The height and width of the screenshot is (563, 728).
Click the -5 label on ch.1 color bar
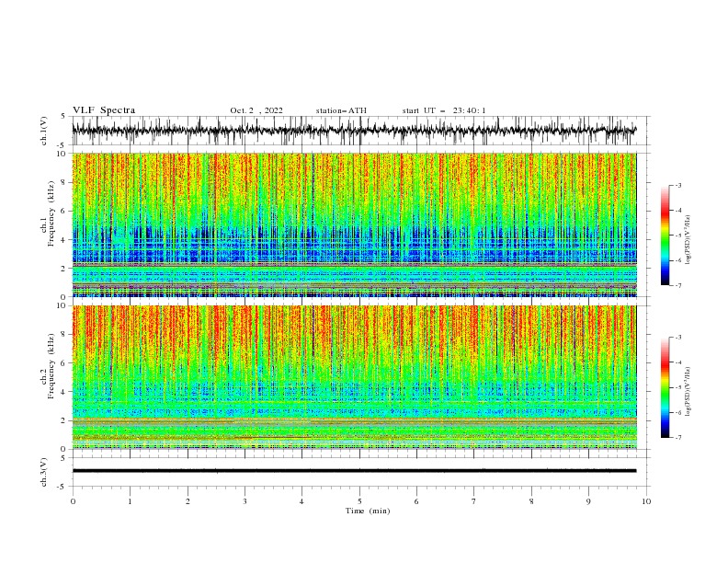click(678, 236)
